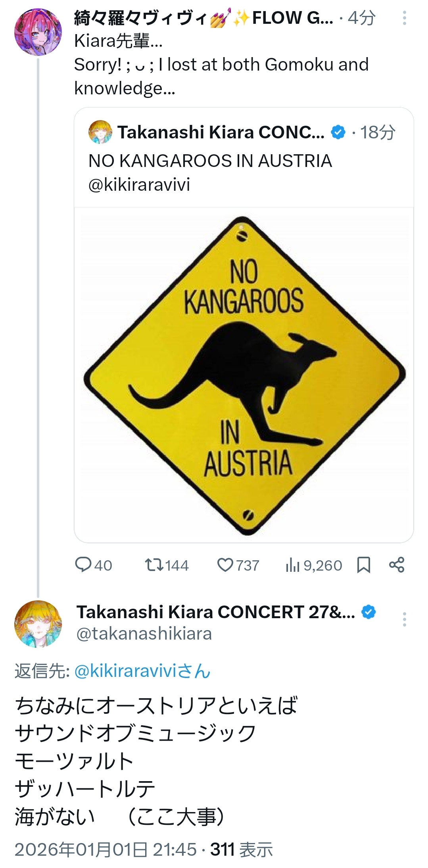428x868 pixels.
Task: Tap Vivi's display name at top
Action: click(203, 18)
